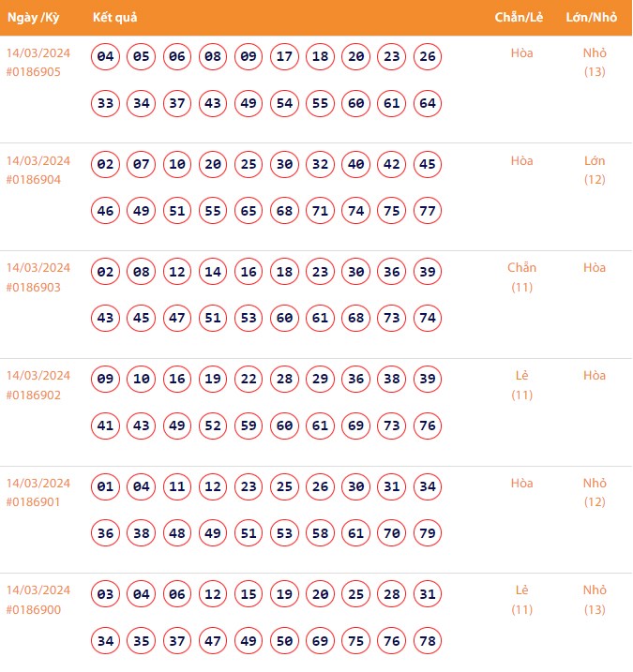
Task: Click "Lớn (12)" result of draw #0186904
Action: coord(595,170)
